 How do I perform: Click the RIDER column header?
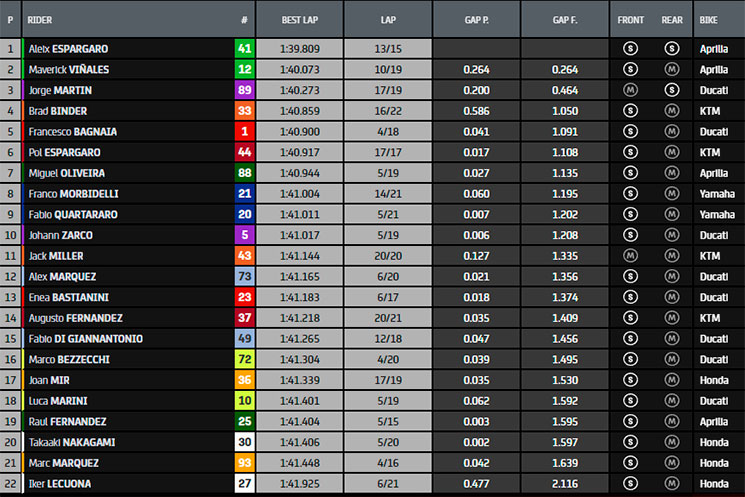pos(40,19)
